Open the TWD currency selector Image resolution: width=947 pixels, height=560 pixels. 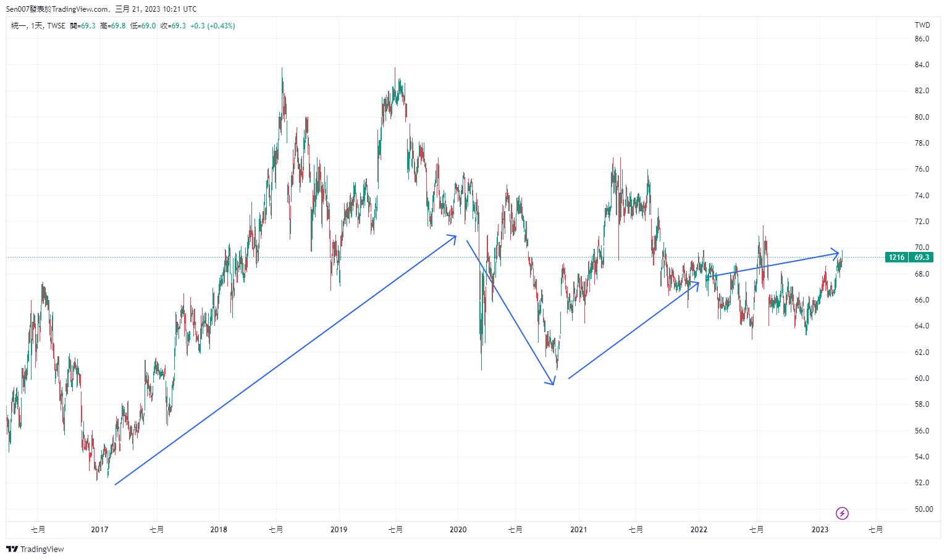coord(922,25)
